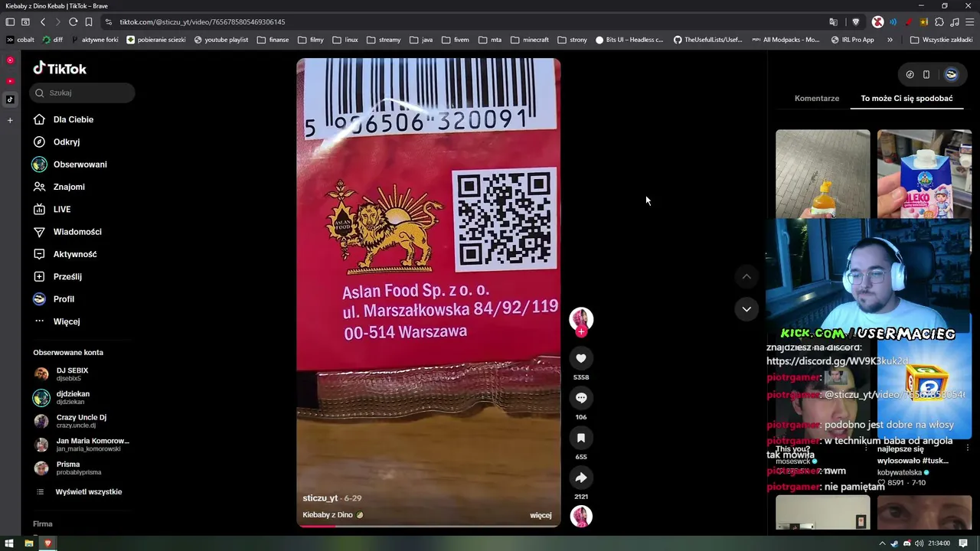This screenshot has height=551, width=980.
Task: Open Odkryj page
Action: 67,142
